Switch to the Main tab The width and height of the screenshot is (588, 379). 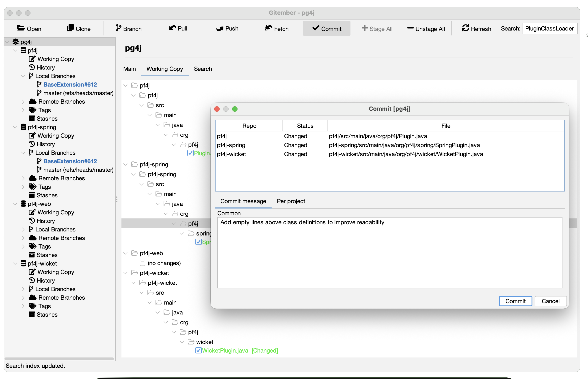pos(129,69)
